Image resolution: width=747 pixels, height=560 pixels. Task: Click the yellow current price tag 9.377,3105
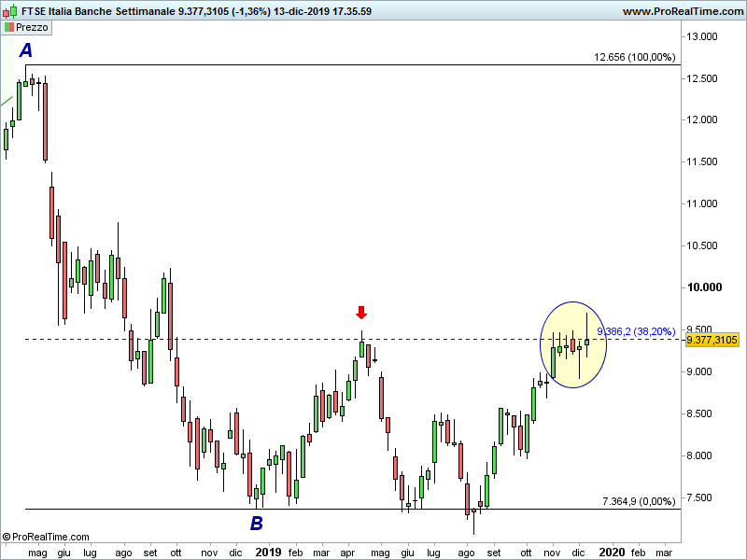click(x=712, y=340)
